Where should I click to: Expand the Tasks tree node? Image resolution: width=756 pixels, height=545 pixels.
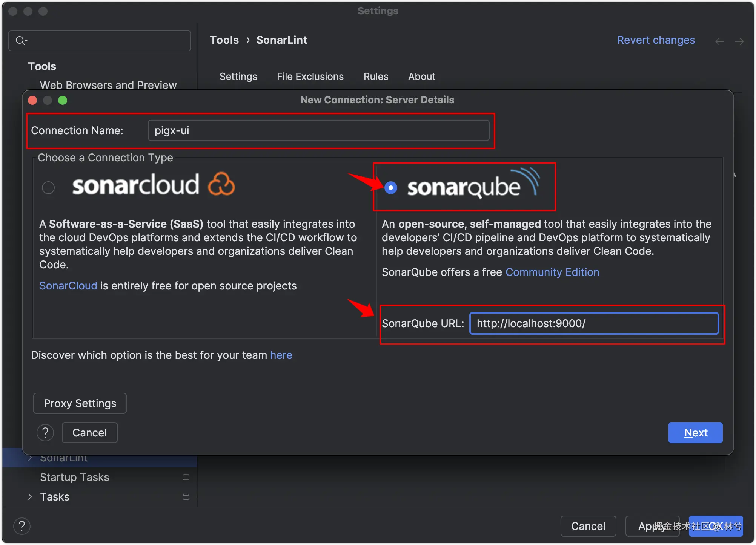coord(30,497)
